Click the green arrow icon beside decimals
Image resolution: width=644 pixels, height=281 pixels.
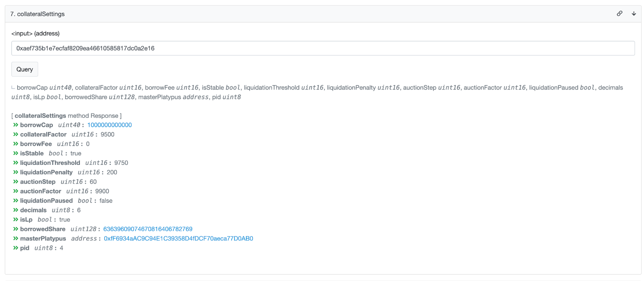(16, 210)
